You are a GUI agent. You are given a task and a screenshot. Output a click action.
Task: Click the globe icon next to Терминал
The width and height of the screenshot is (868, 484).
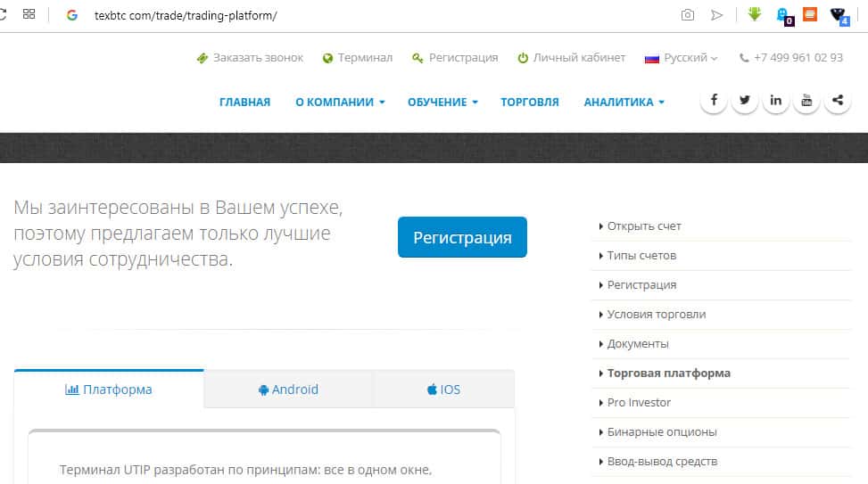327,58
